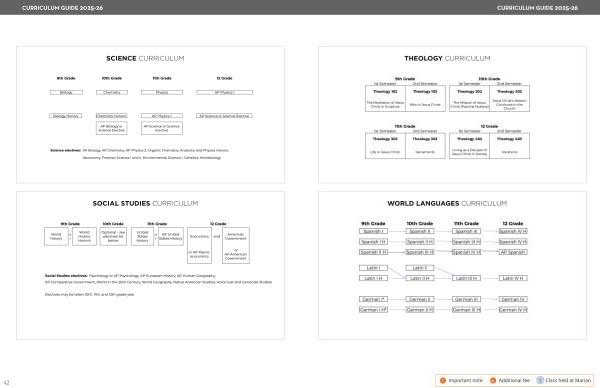The image size is (600, 388).
Task: Click the World Languages Curriculum heading
Action: (x=447, y=203)
